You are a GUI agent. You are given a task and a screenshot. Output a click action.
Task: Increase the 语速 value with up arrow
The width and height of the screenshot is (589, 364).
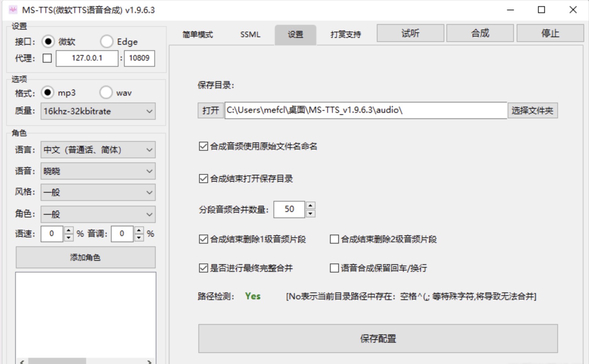pos(69,231)
